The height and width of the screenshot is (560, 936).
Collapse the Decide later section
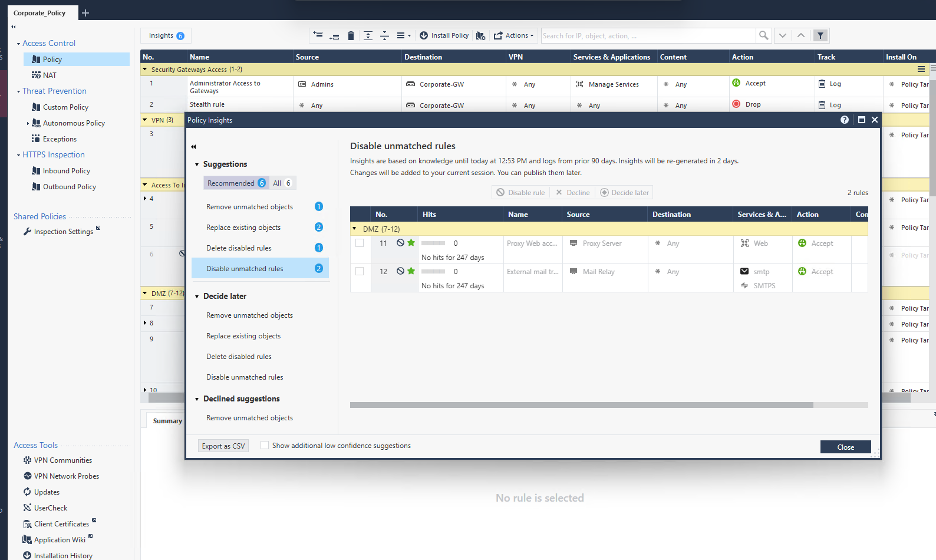tap(197, 297)
